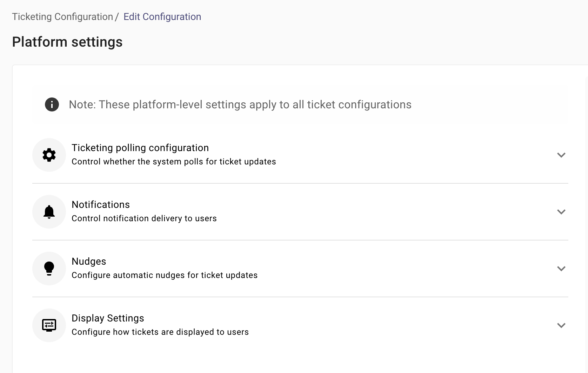Click "Configure automatic nudges" description text
The height and width of the screenshot is (373, 588).
(165, 275)
